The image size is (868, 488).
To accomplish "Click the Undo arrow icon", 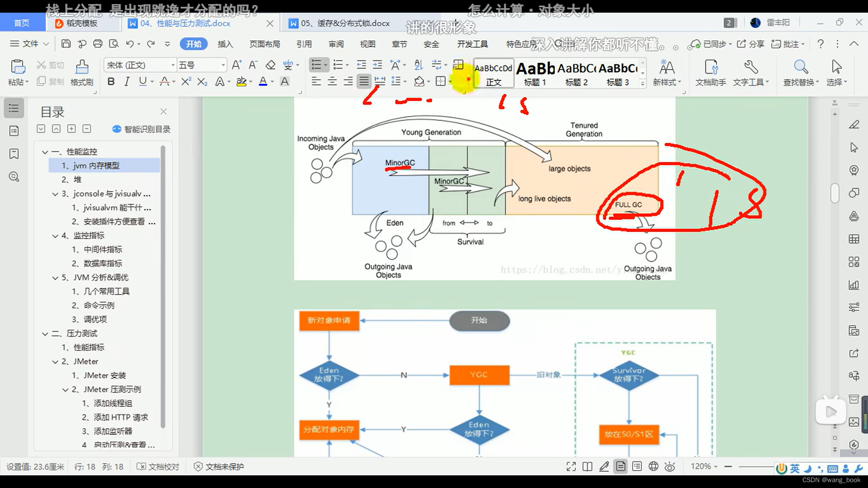I will click(x=130, y=44).
